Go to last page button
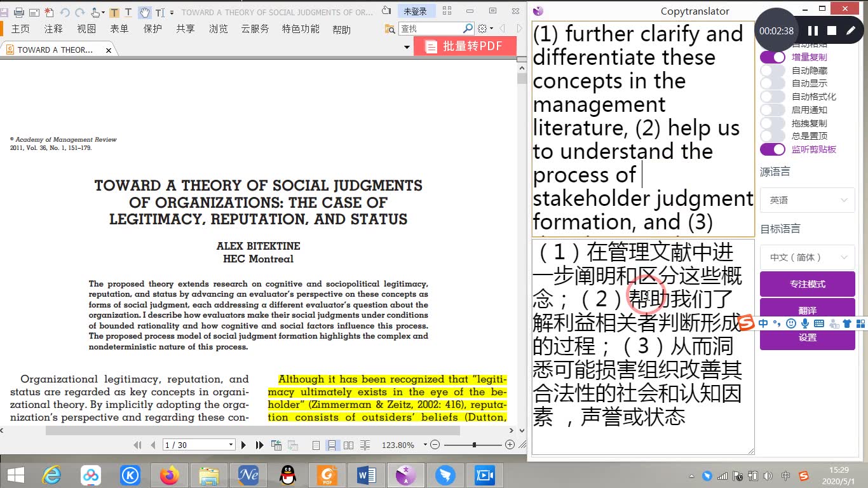 click(259, 445)
